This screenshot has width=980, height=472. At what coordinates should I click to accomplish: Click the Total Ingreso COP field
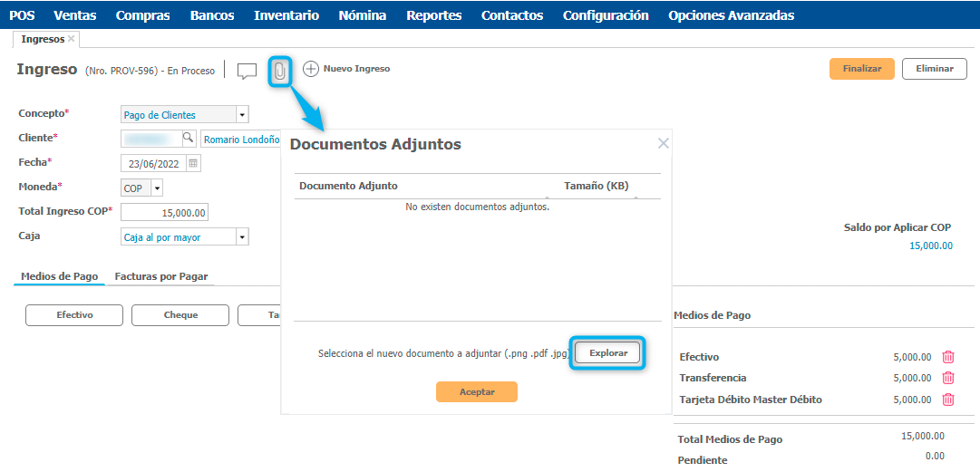click(x=165, y=212)
